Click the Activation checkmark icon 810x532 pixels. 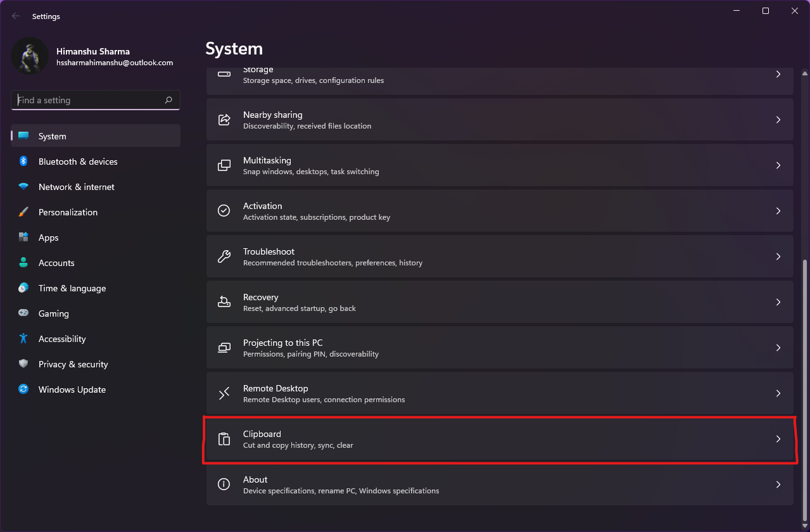point(224,211)
